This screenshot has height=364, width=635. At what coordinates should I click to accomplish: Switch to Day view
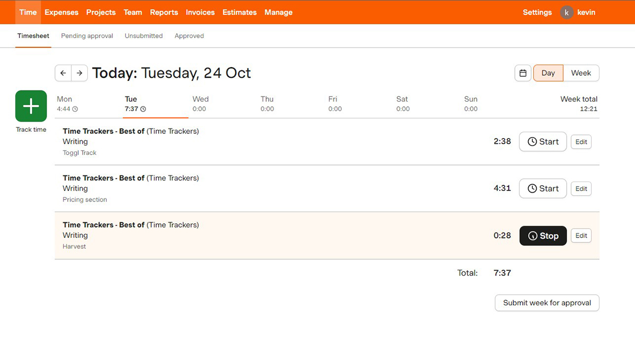pos(548,72)
